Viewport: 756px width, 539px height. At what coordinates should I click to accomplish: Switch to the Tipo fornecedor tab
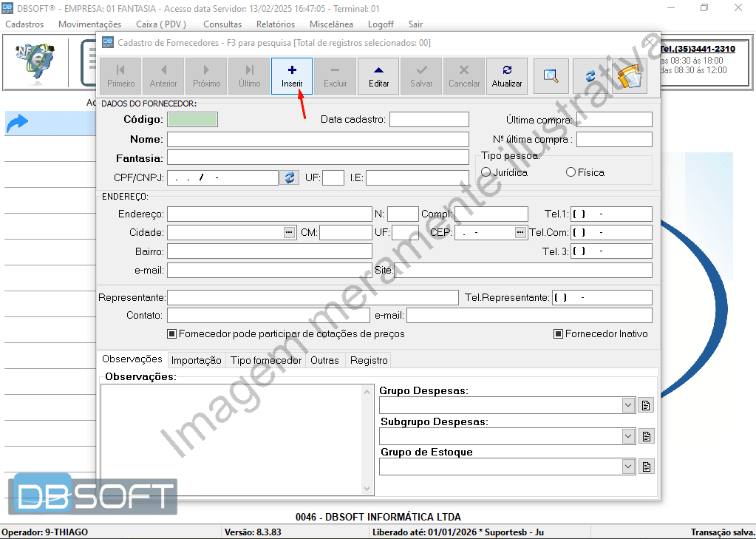(x=265, y=360)
